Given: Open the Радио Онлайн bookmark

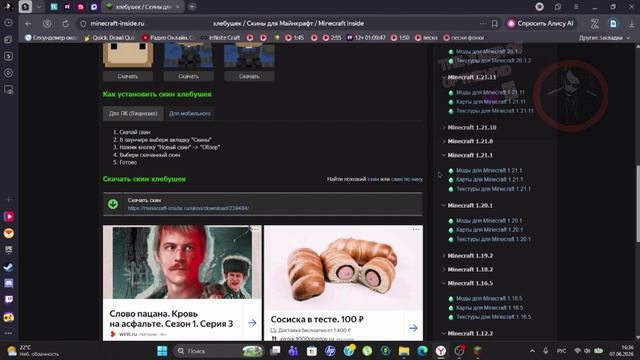Looking at the screenshot, I should [x=168, y=38].
